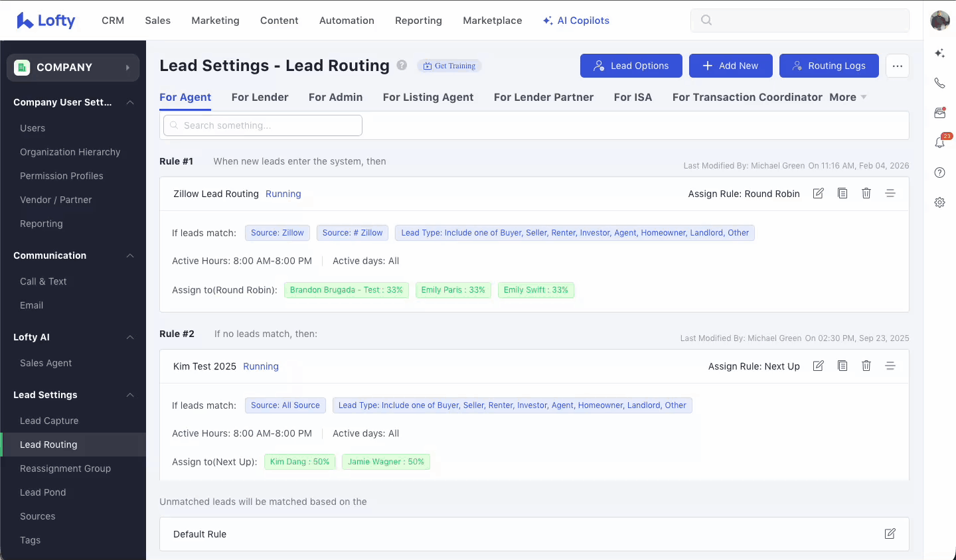Edit the Default Rule

click(890, 533)
